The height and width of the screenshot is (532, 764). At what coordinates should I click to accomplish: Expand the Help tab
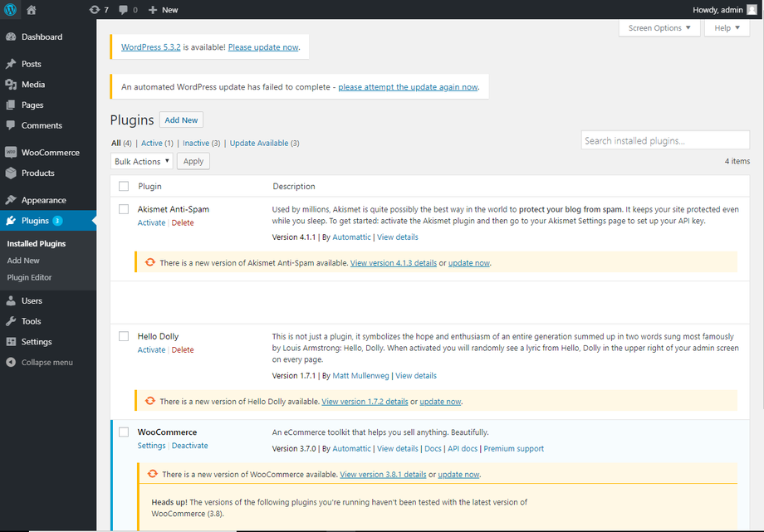pyautogui.click(x=727, y=28)
